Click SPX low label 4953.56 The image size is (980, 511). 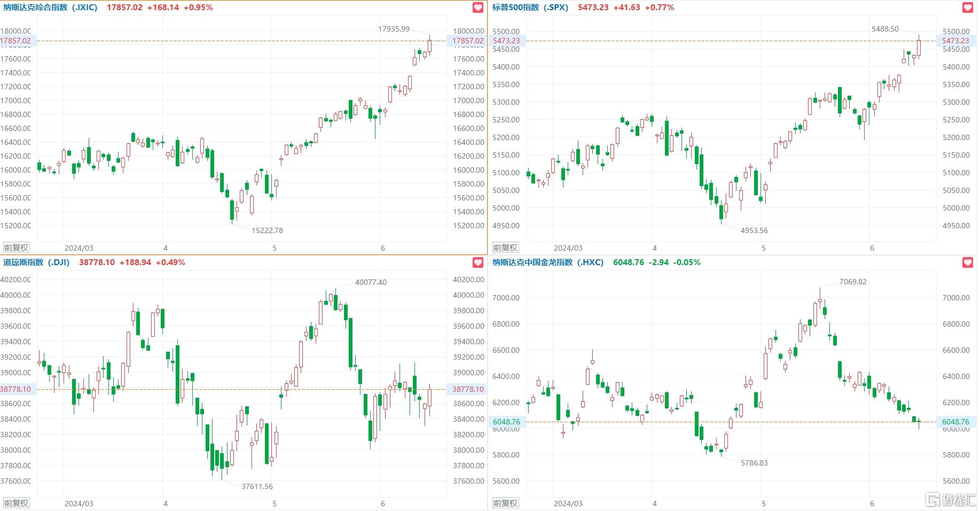pyautogui.click(x=754, y=230)
